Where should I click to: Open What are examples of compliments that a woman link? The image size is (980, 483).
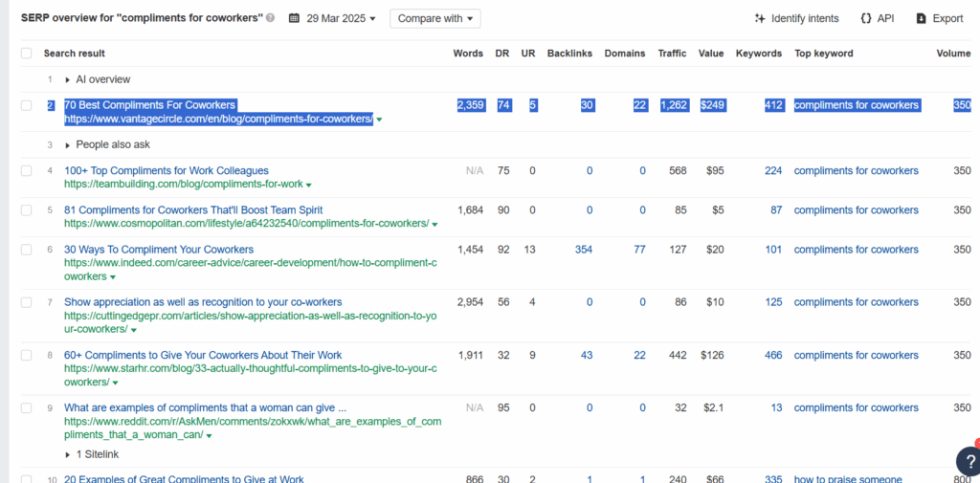205,408
